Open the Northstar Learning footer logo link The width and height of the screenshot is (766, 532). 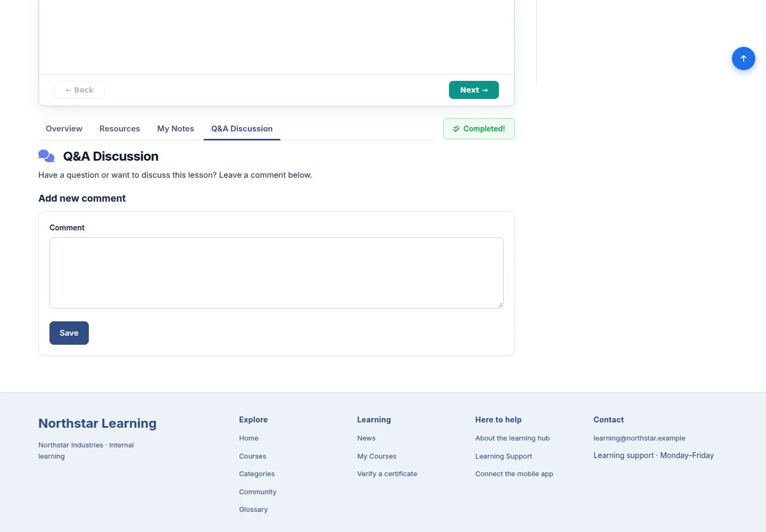(x=97, y=423)
